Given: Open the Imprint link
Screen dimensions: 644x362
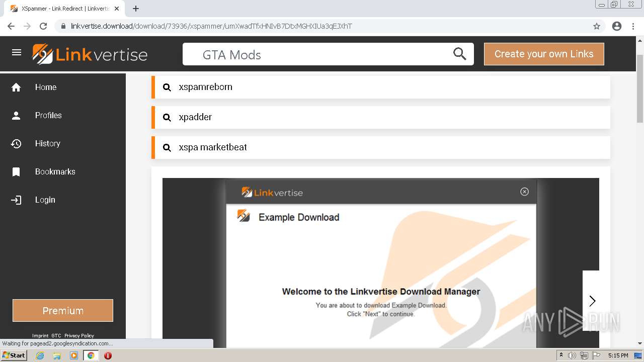Looking at the screenshot, I should pyautogui.click(x=40, y=336).
